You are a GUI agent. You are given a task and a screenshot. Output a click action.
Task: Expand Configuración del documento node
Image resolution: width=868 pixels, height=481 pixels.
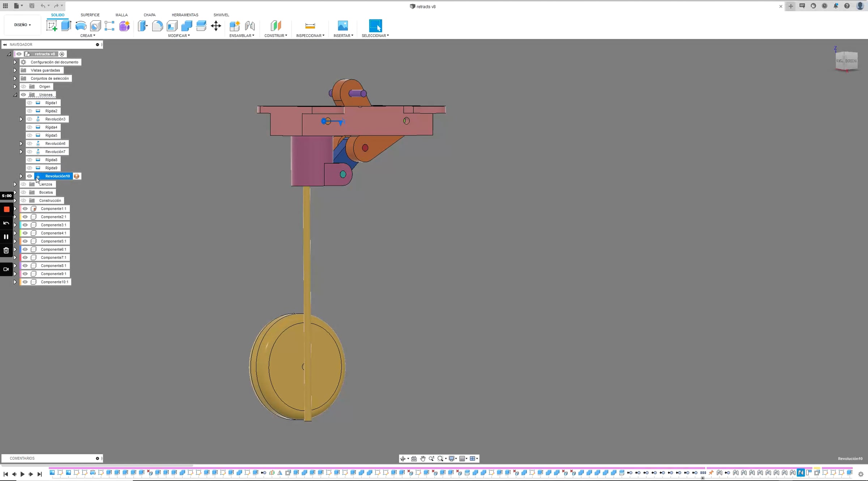(15, 62)
